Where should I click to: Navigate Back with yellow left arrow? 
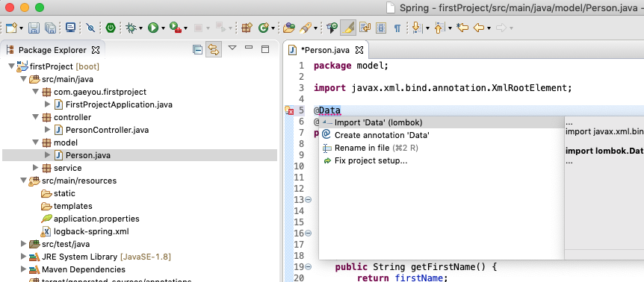coord(478,28)
